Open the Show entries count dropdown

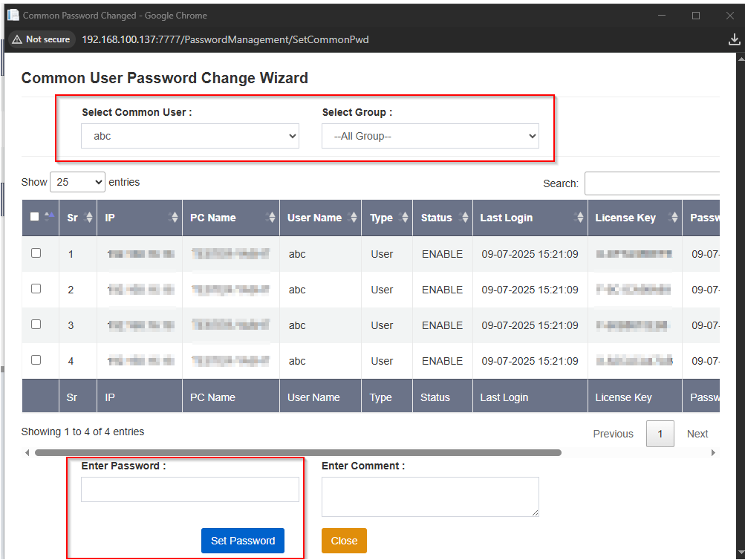coord(77,182)
